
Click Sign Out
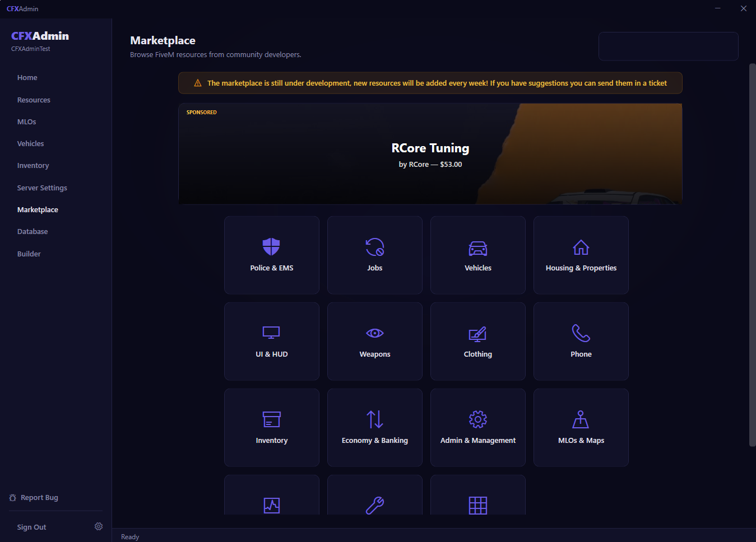[x=31, y=527]
